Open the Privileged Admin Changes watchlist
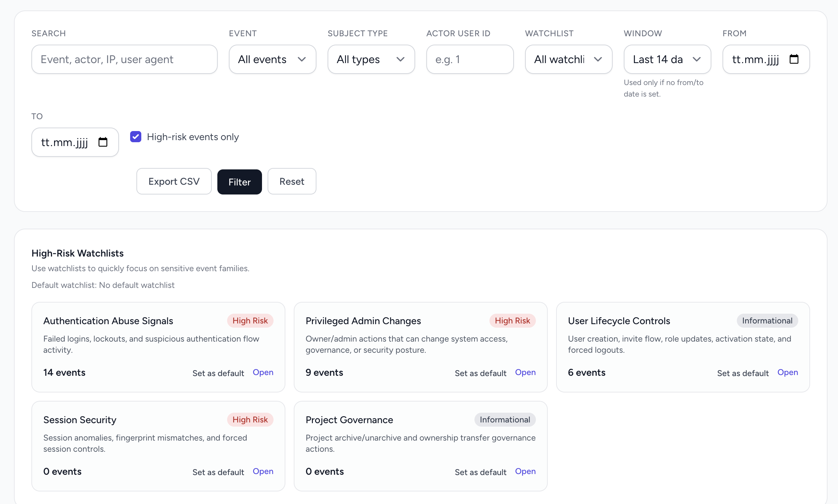Viewport: 838px width, 504px height. point(525,372)
